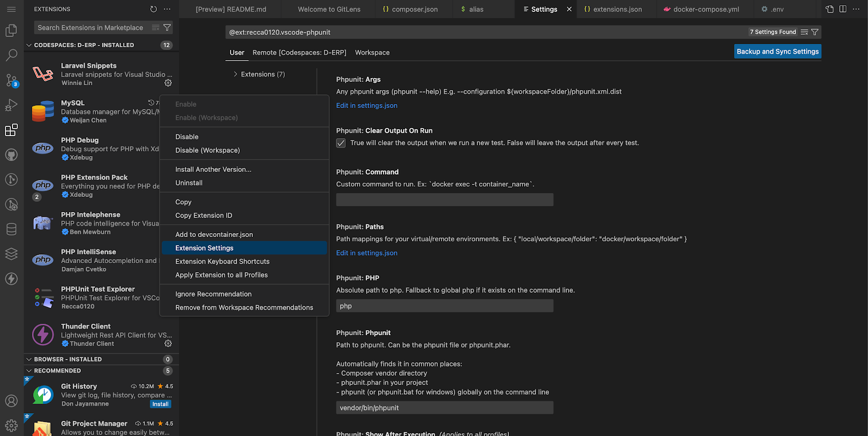This screenshot has width=868, height=436.
Task: Collapse Codespaces D-ERP Installed section
Action: click(x=100, y=45)
